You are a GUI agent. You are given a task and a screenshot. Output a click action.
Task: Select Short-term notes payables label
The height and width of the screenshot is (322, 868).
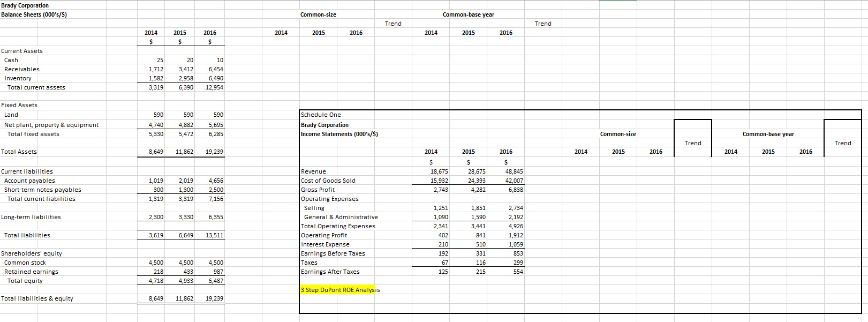pyautogui.click(x=43, y=190)
